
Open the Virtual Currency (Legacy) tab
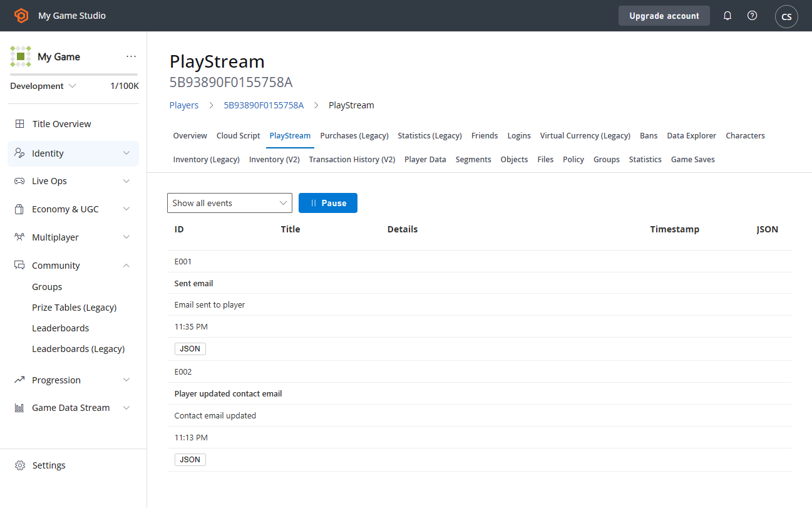click(585, 135)
